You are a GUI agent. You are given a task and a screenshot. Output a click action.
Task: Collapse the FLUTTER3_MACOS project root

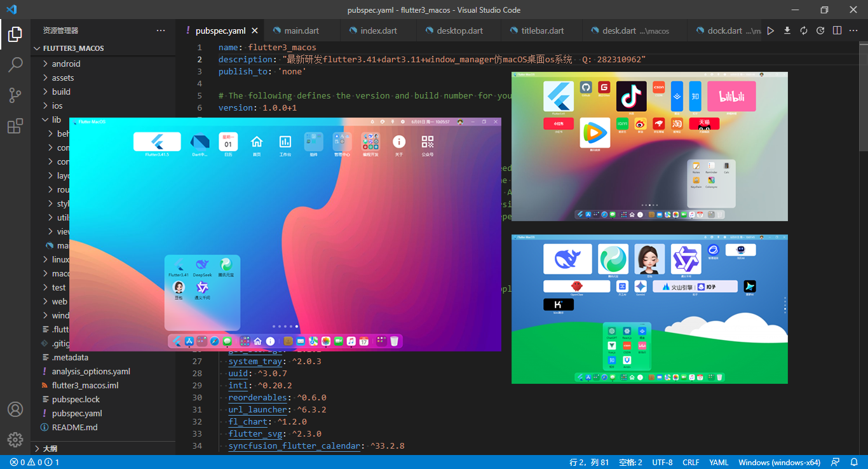point(104,48)
